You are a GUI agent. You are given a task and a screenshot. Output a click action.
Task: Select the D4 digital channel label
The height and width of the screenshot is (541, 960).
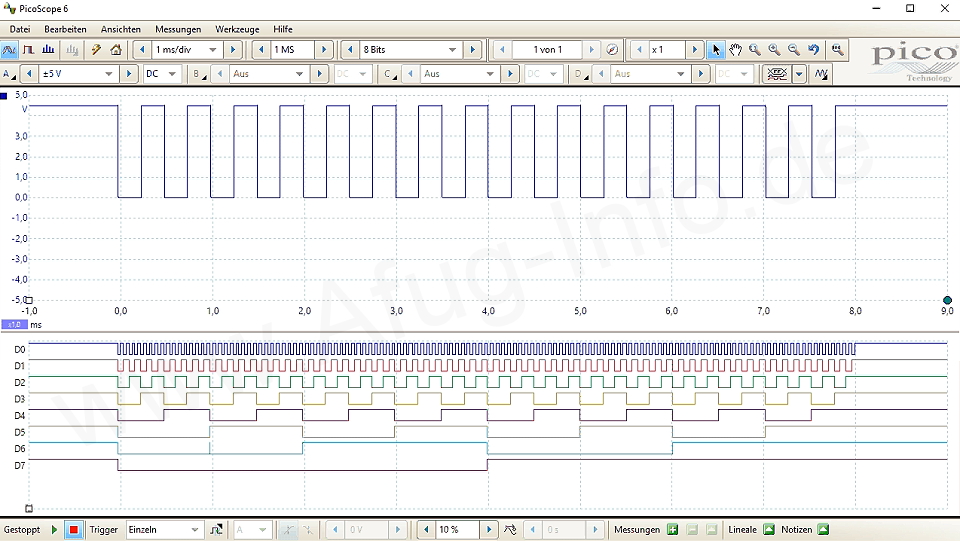20,416
